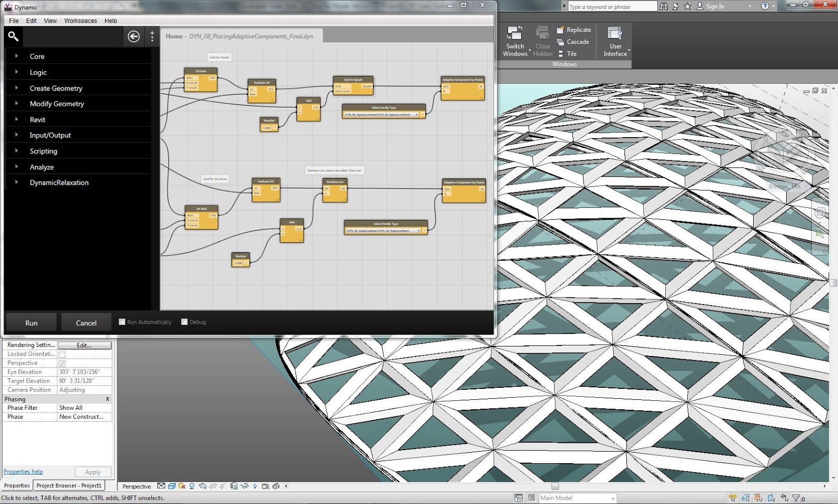Image resolution: width=838 pixels, height=504 pixels.
Task: Uncheck the Perspective property checkbox
Action: coord(62,363)
